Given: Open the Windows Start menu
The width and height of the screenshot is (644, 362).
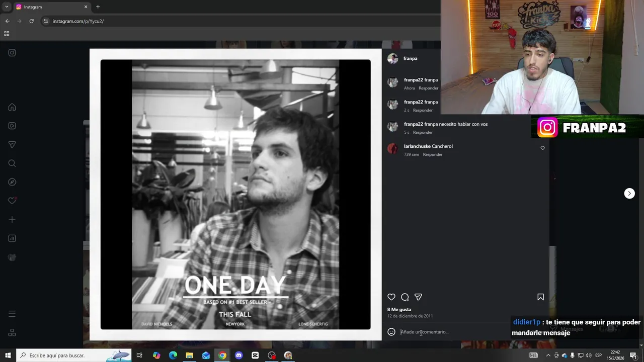Looking at the screenshot, I should (8, 355).
